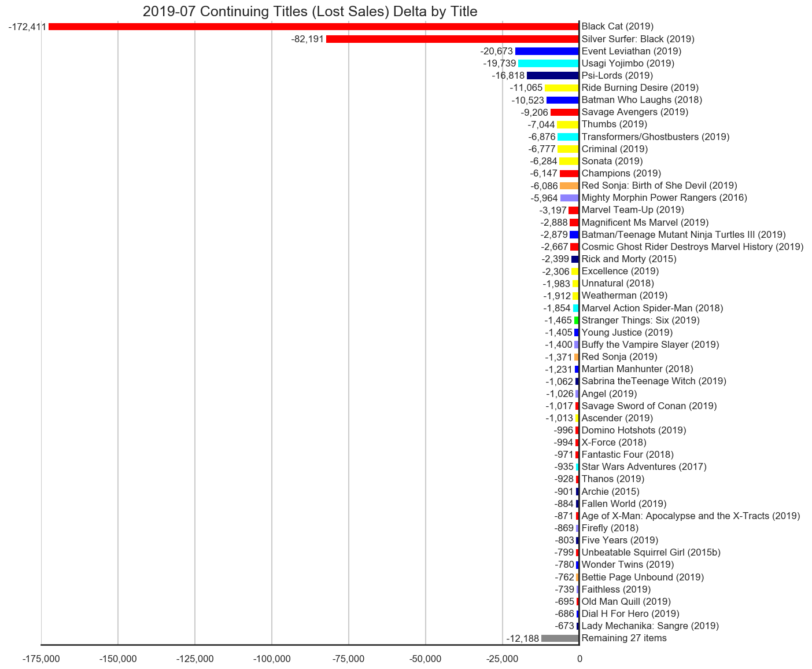Select Batman/Teenage Mutant Ninja Turtles III label
Viewport: 812px width, 669px height.
coord(684,235)
